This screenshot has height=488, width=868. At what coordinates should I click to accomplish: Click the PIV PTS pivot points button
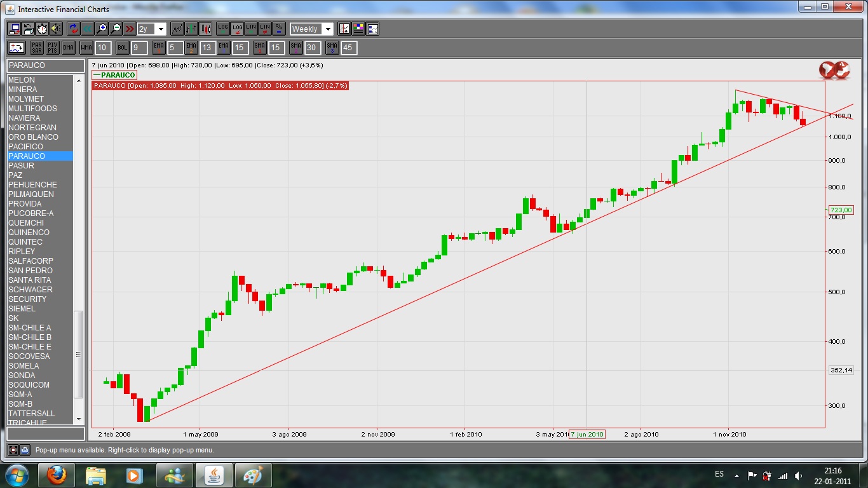coord(53,48)
